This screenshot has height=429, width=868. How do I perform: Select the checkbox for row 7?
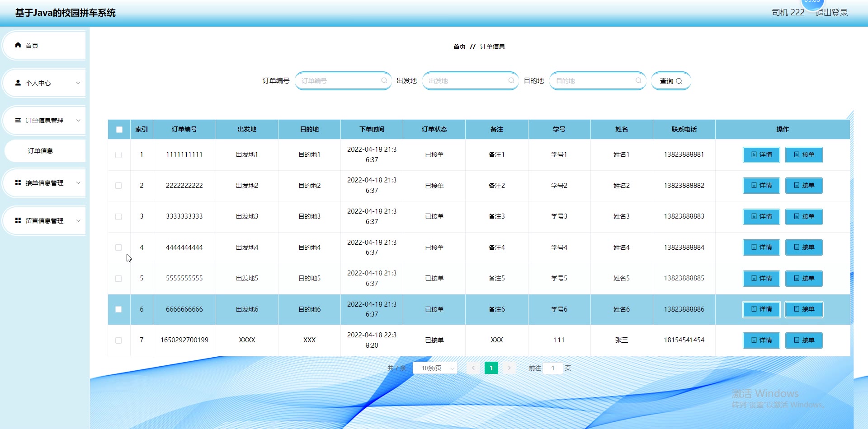click(118, 340)
